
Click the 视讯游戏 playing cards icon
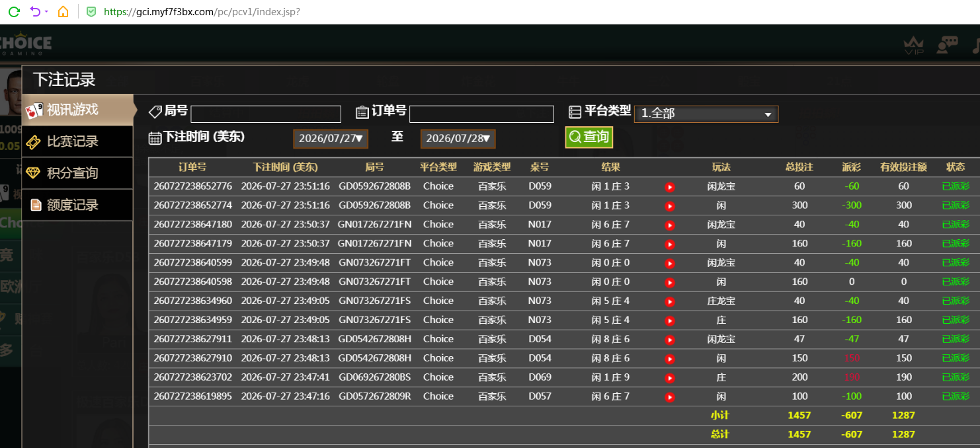coord(34,110)
